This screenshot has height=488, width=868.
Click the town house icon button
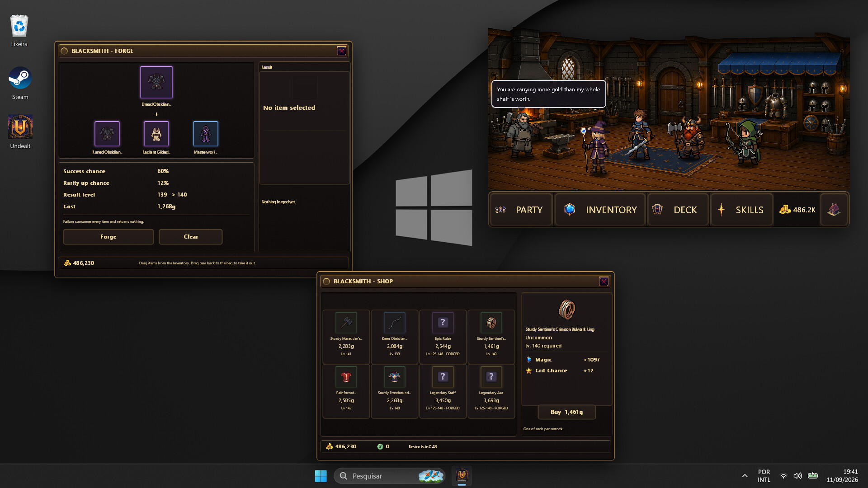click(834, 210)
